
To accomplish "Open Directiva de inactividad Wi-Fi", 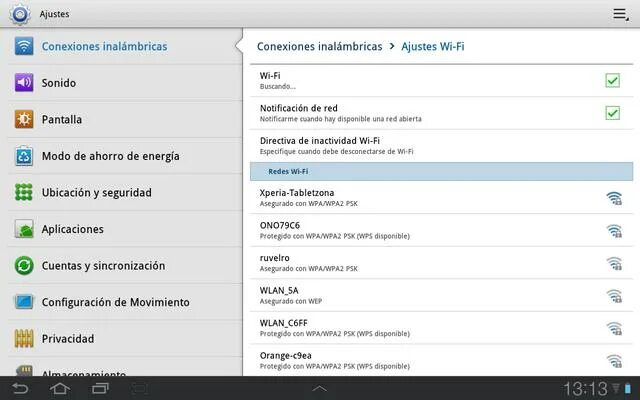I will (x=441, y=146).
